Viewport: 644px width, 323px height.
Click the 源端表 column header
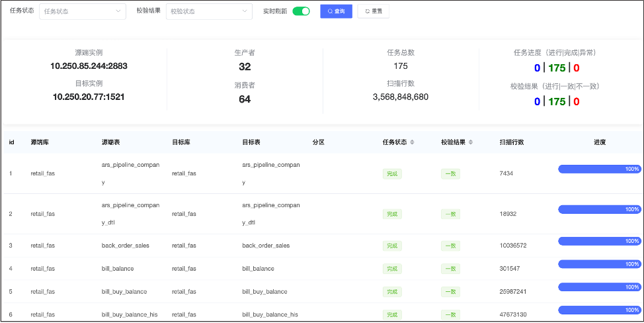click(x=110, y=142)
